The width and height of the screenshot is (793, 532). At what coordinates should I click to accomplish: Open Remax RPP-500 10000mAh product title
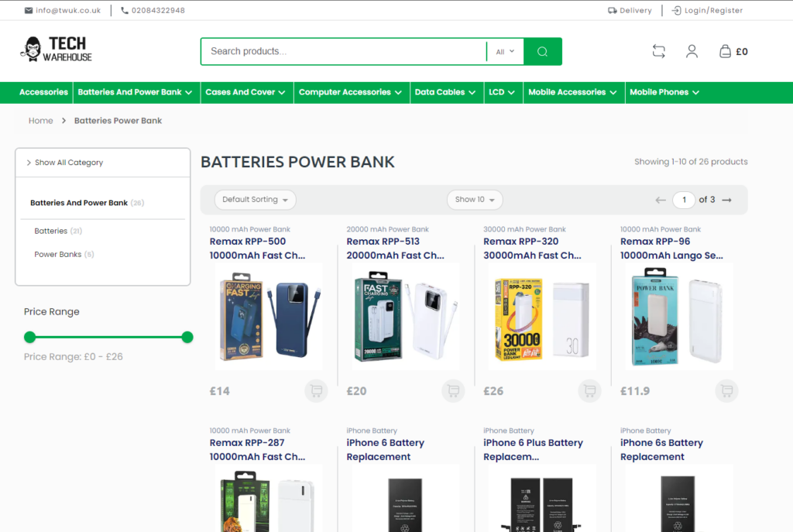tap(257, 249)
